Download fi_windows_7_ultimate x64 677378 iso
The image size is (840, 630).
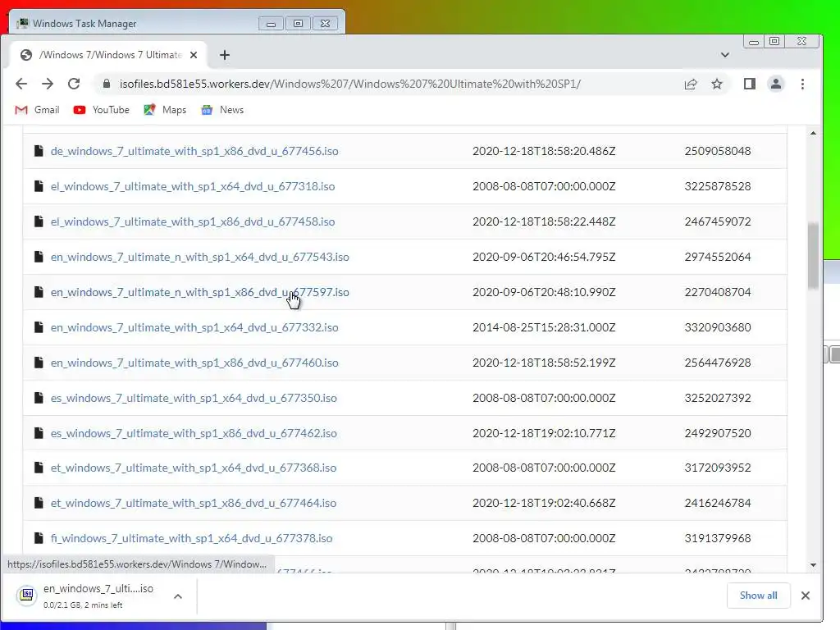tap(192, 538)
